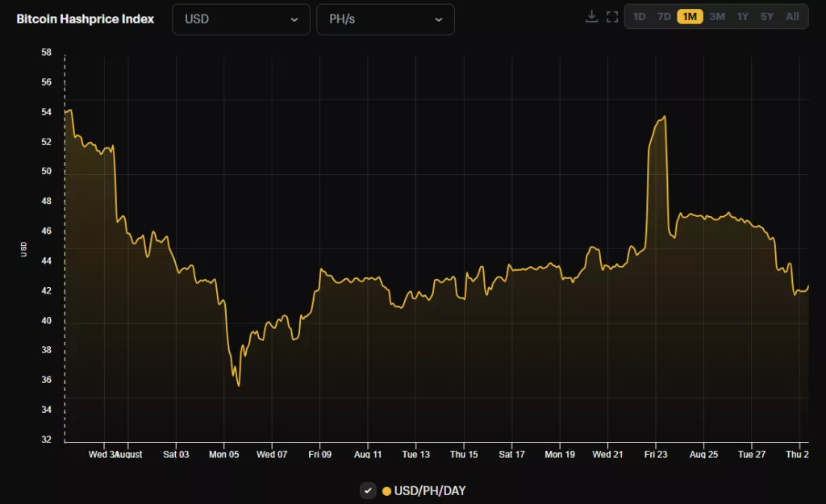
Task: Download the hashprice chart data
Action: [591, 17]
